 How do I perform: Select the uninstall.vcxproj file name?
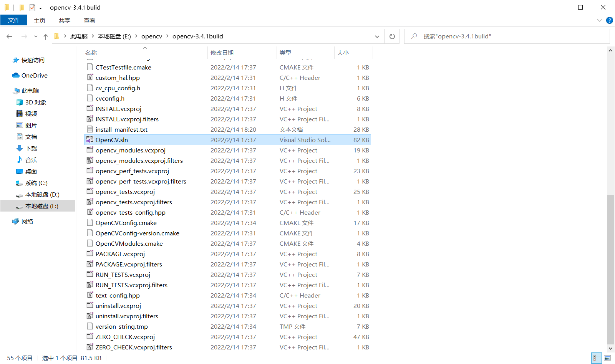[118, 306]
